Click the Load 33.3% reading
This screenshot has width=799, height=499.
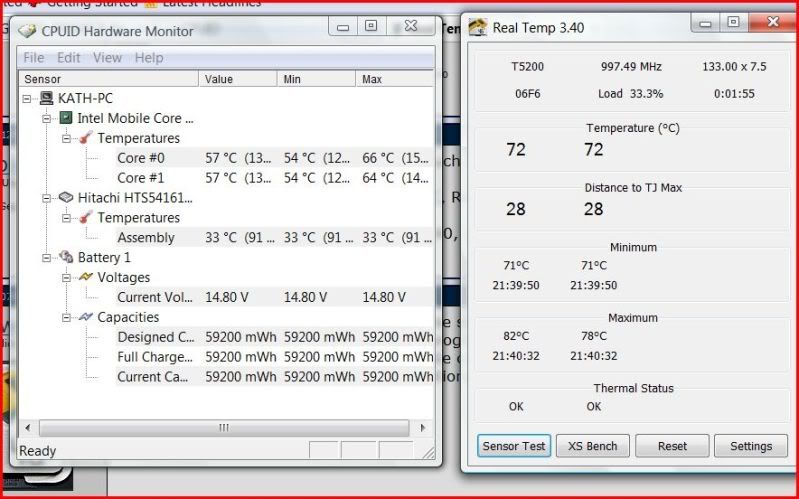point(631,94)
